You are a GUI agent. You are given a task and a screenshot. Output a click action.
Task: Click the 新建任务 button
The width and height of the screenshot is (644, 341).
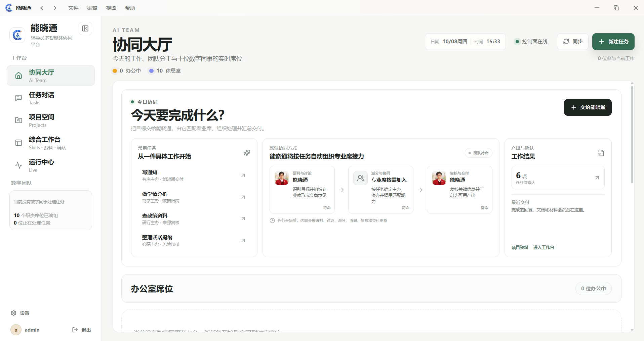click(613, 42)
